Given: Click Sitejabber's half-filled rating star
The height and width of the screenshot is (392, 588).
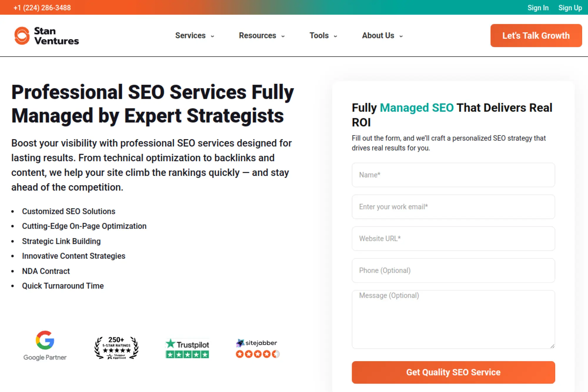Looking at the screenshot, I should pyautogui.click(x=276, y=354).
